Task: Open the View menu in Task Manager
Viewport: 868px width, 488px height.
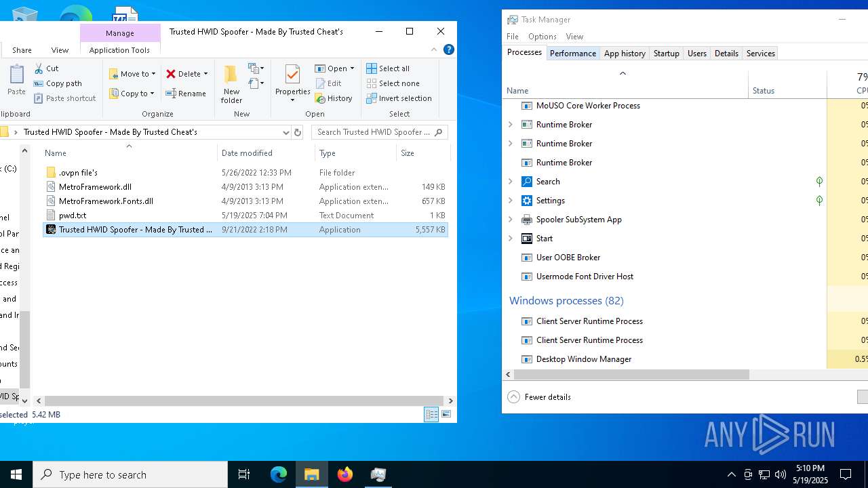Action: point(574,37)
